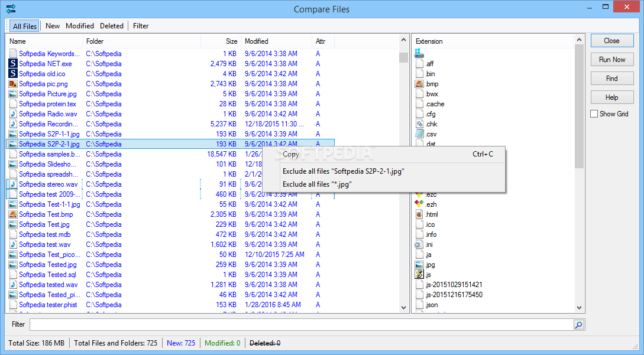This screenshot has height=355, width=644.
Task: Click file list scrollbar up arrow
Action: [403, 40]
